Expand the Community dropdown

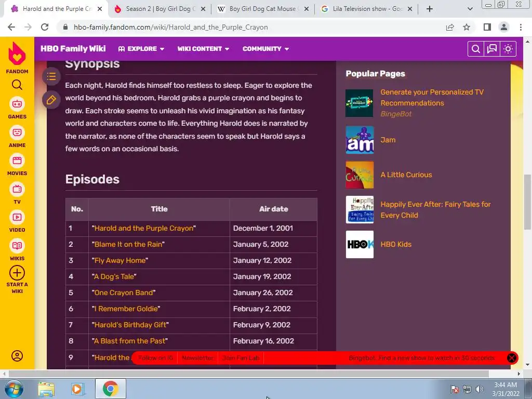pyautogui.click(x=265, y=49)
